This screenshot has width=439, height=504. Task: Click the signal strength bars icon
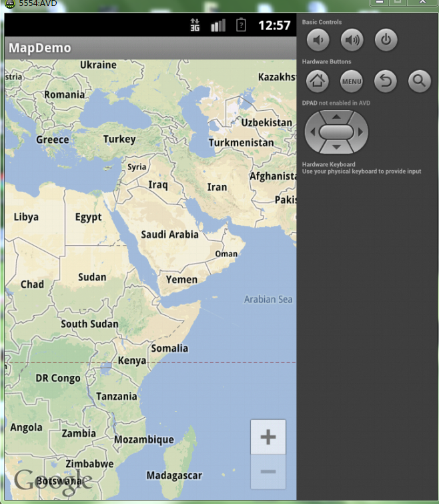click(x=218, y=25)
